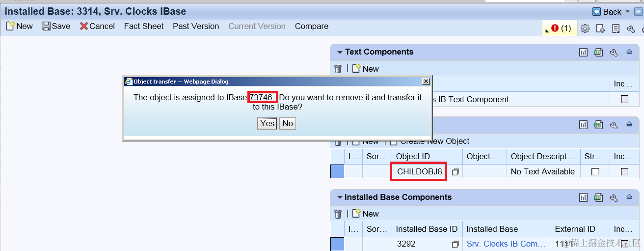Click Create New Object
This screenshot has width=644, height=251.
430,141
